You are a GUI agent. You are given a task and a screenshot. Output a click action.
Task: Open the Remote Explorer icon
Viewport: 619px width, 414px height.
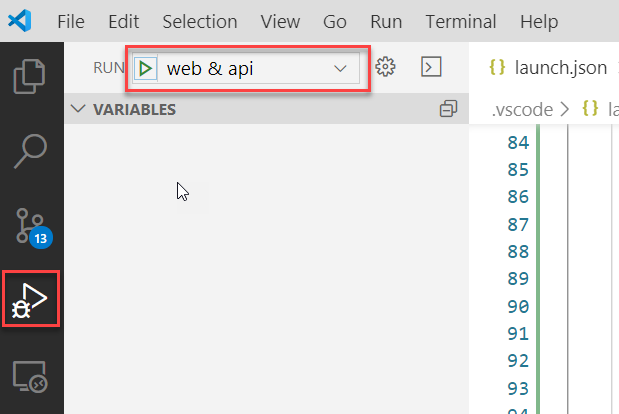point(30,377)
